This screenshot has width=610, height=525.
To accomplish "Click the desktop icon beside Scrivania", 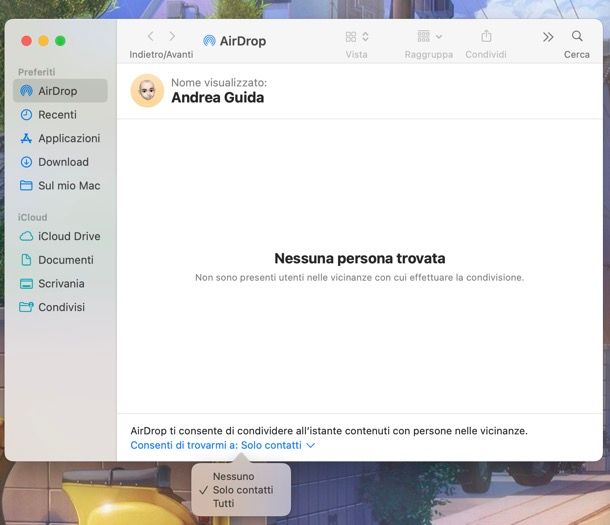I will click(x=26, y=284).
